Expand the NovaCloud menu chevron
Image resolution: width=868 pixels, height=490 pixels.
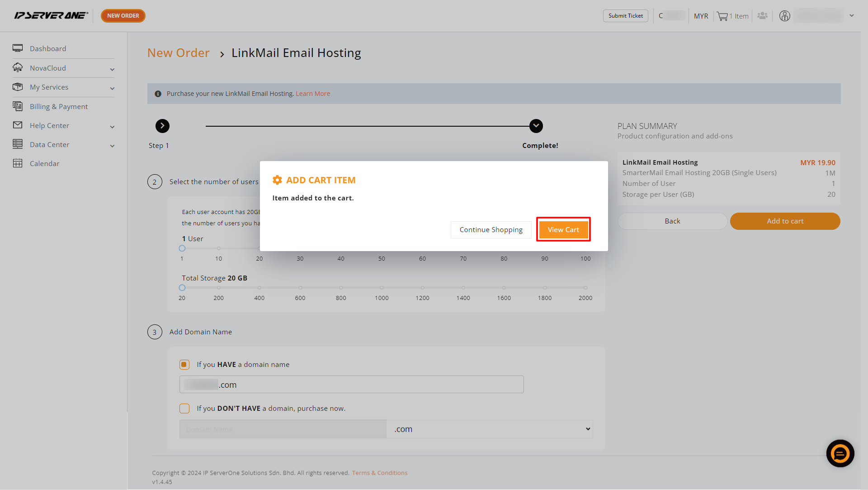(112, 69)
